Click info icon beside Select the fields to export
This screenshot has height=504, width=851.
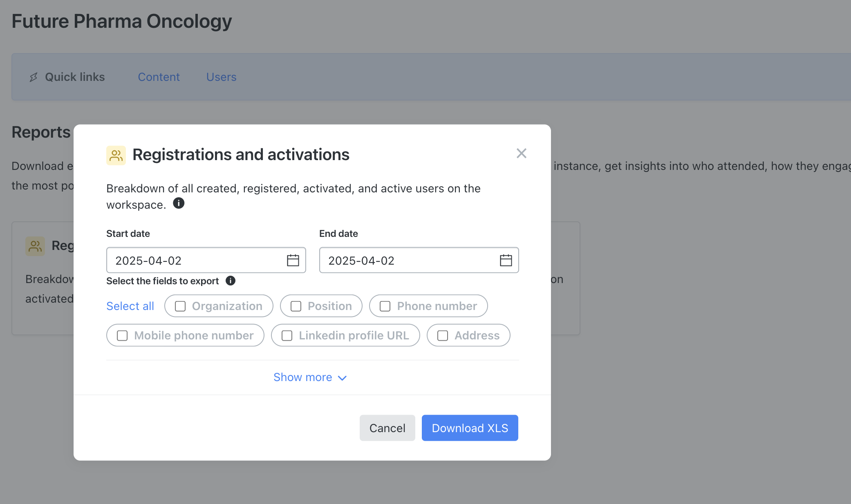[x=231, y=281]
